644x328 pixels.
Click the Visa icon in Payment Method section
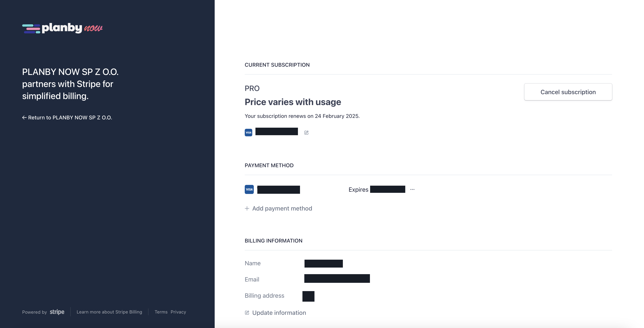coord(249,189)
